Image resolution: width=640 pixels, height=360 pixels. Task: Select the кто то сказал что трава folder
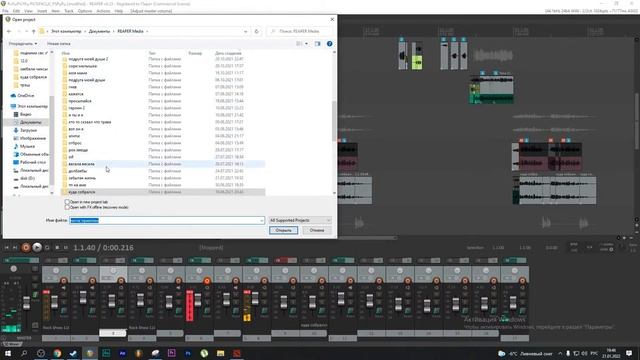point(162,122)
